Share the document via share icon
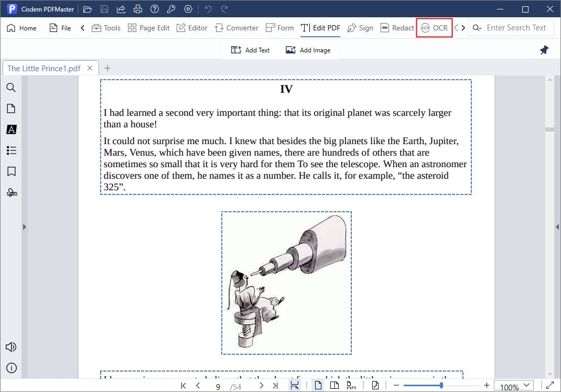 [121, 9]
